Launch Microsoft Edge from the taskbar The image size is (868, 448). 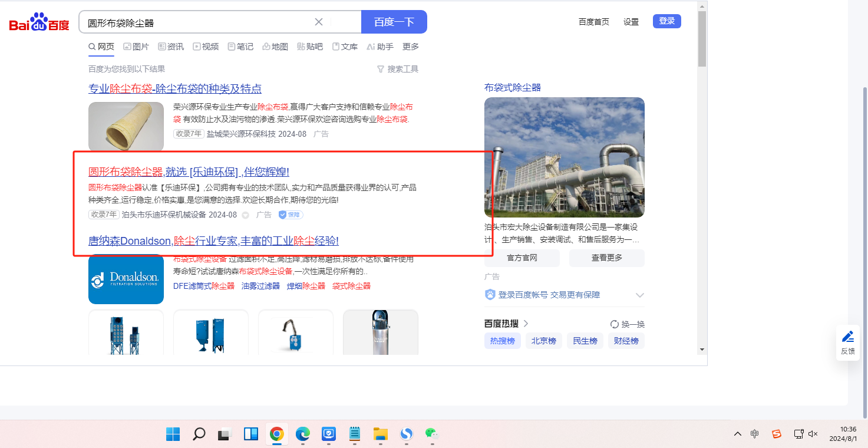(x=302, y=434)
